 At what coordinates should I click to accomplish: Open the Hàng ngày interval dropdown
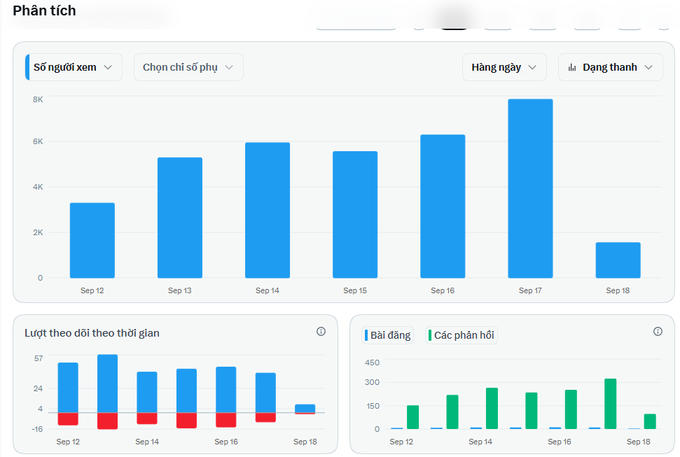coord(504,67)
